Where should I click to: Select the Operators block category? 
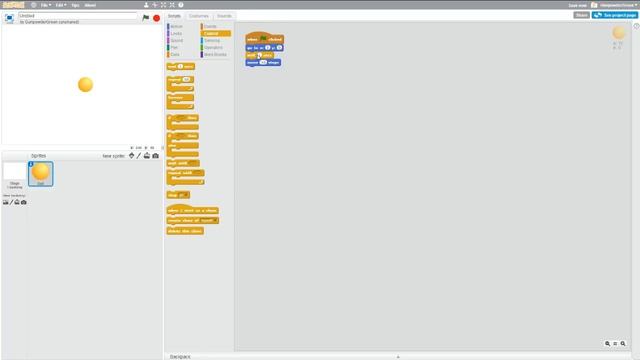pyautogui.click(x=213, y=47)
